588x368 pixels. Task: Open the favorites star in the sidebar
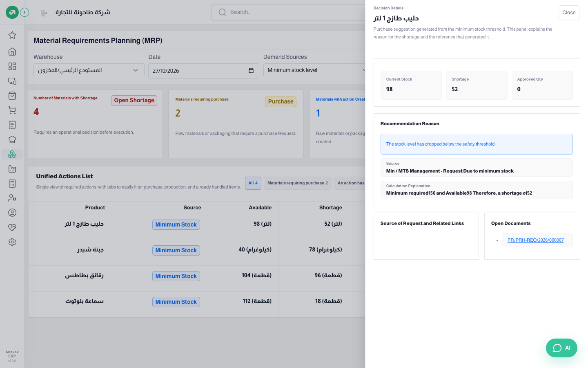point(12,35)
